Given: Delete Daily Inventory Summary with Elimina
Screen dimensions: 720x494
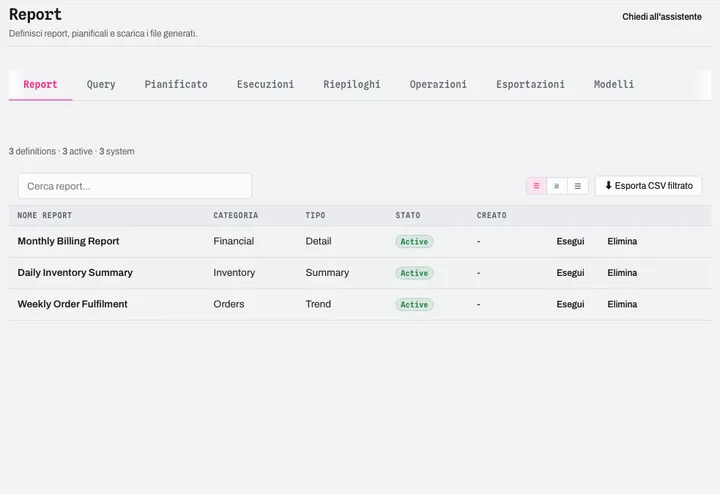Looking at the screenshot, I should 622,273.
